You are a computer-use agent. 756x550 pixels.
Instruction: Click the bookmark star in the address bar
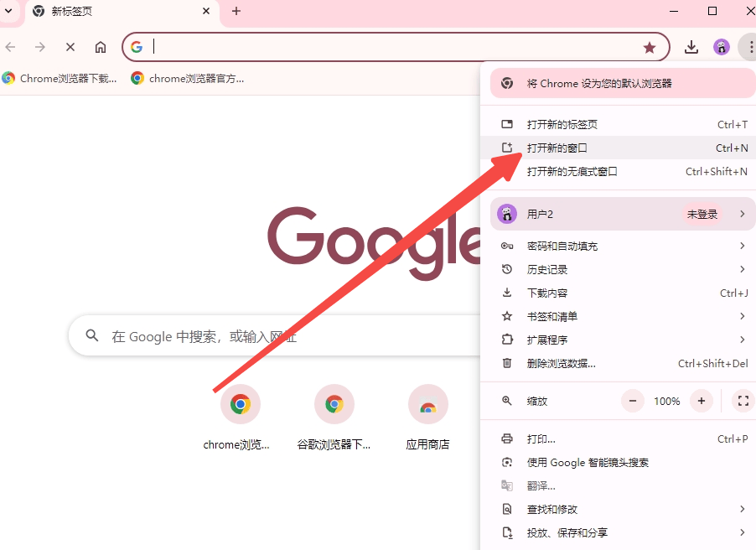pos(650,47)
